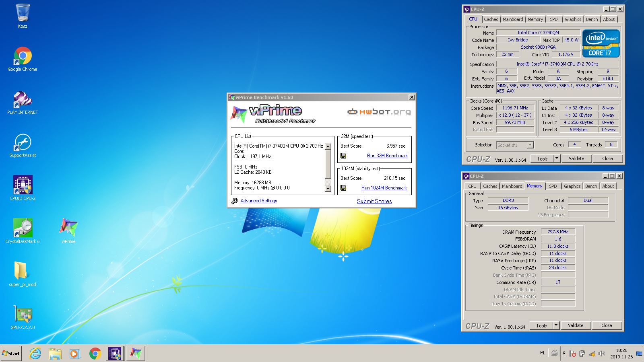Click the Action Center flag tray icon
The height and width of the screenshot is (362, 644).
click(x=573, y=354)
